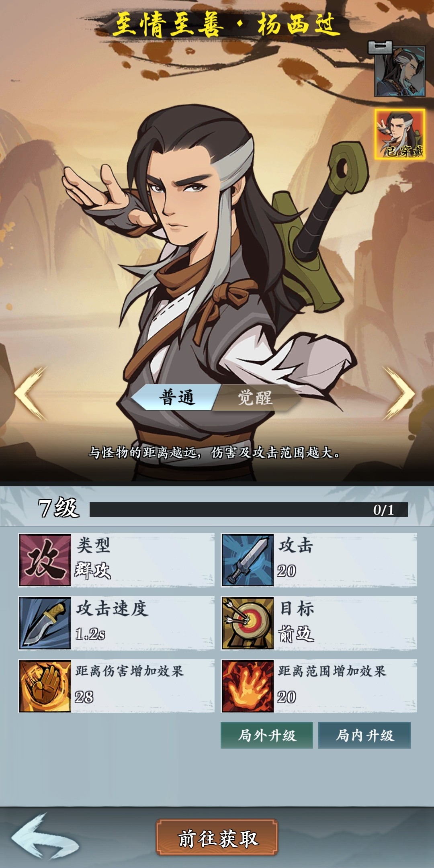Tap the flaming hand range effect icon

(x=248, y=686)
